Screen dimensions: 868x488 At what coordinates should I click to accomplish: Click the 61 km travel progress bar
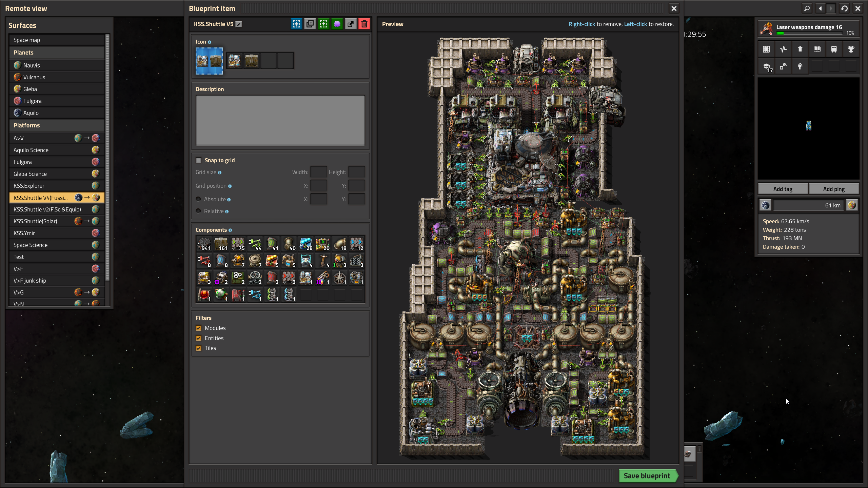point(808,205)
